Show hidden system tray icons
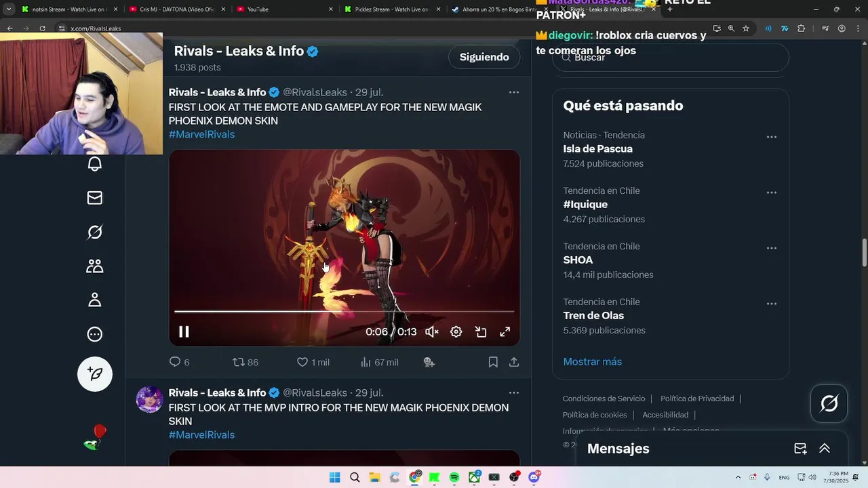Screen dimensions: 868x488 pyautogui.click(x=738, y=477)
